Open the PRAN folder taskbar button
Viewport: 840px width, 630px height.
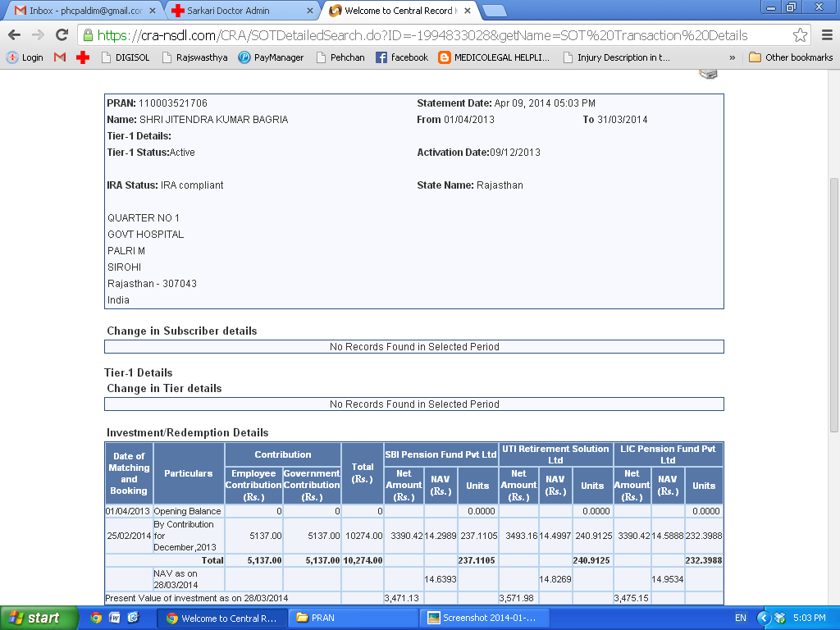354,619
